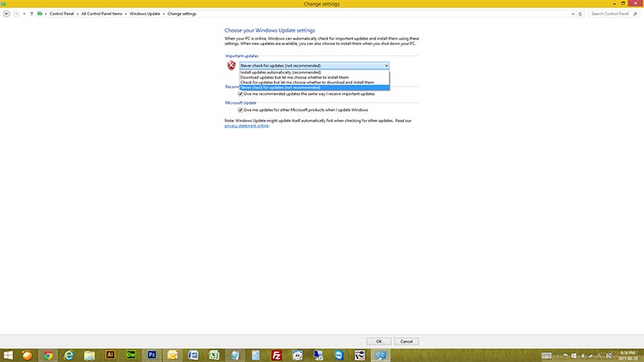Open the privacy statement online link
Viewport: 644px width, 362px height.
tap(246, 125)
